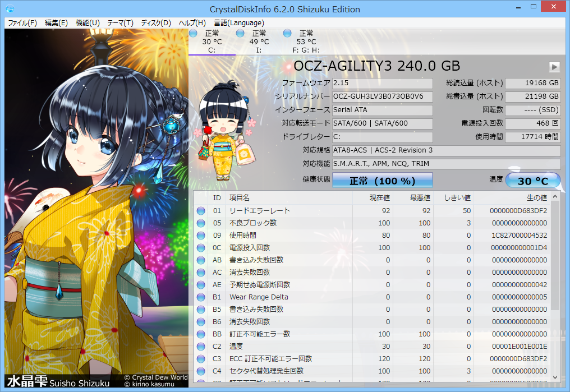Screen dimensions: 570x392
Task: Click the large Shizuku yukata artwork
Action: point(96,208)
